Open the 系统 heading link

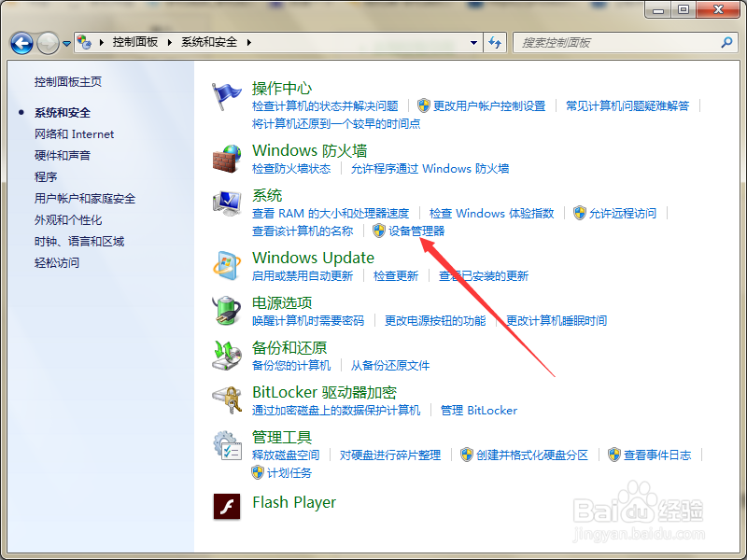267,195
